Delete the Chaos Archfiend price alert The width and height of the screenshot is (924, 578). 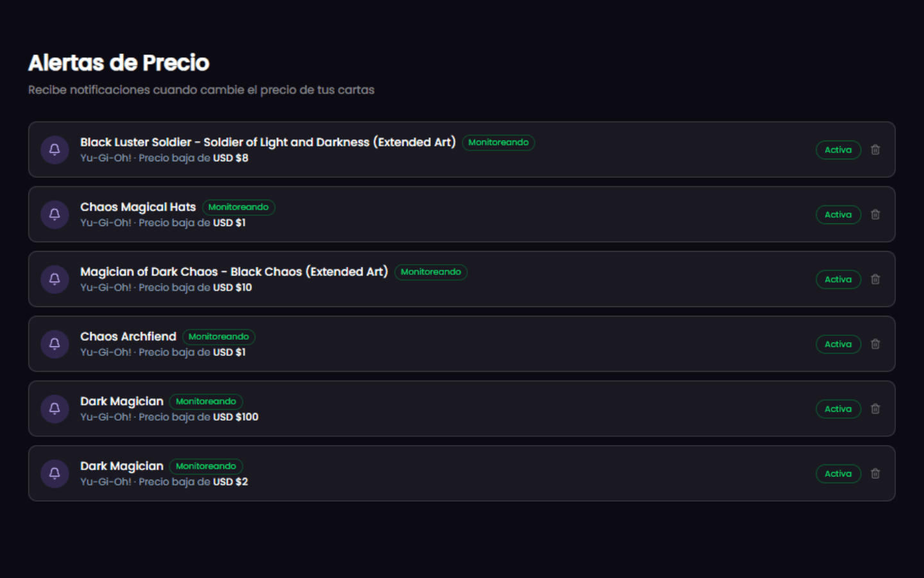coord(875,344)
